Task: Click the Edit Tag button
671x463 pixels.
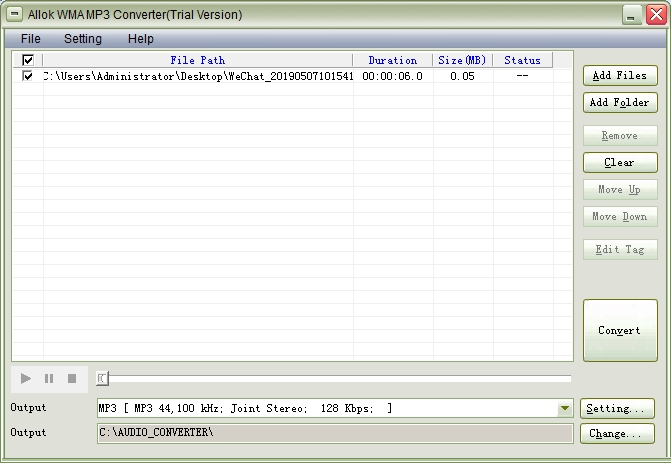Action: pos(620,249)
